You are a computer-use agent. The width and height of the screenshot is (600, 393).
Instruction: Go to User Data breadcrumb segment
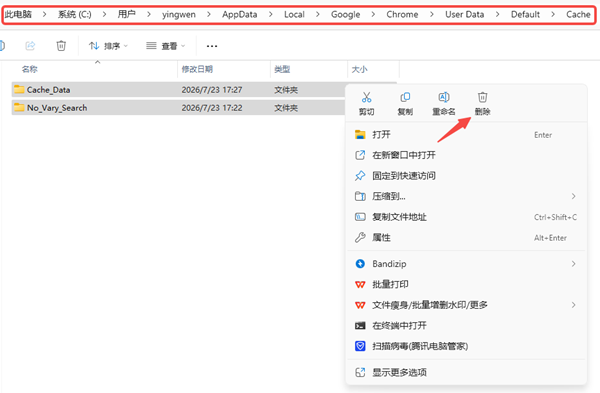coord(465,14)
